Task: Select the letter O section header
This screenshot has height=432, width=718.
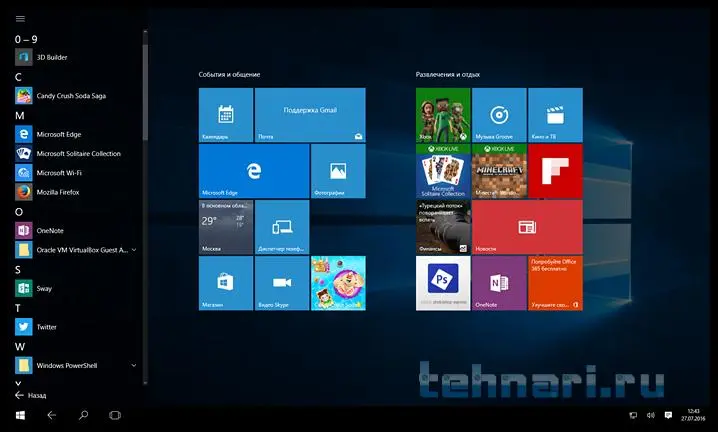Action: pos(19,212)
